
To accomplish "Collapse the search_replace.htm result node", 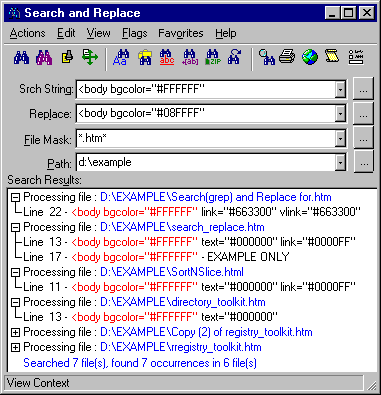I will pyautogui.click(x=15, y=228).
